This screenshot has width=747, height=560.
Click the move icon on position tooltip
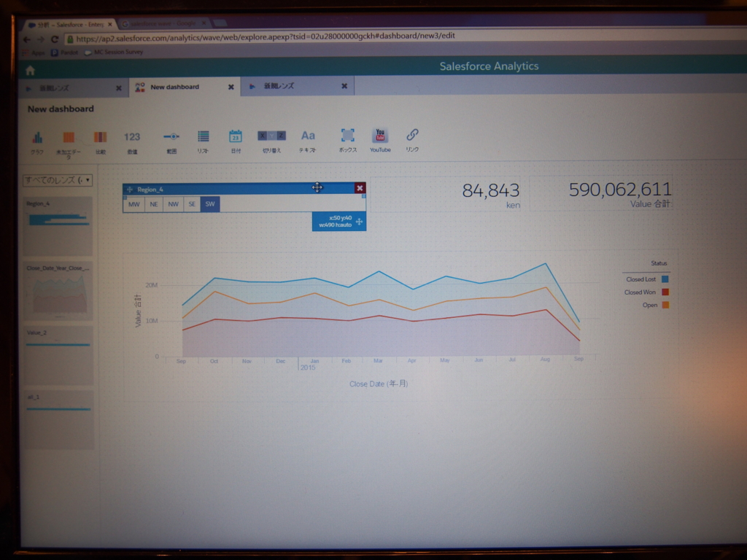point(359,222)
